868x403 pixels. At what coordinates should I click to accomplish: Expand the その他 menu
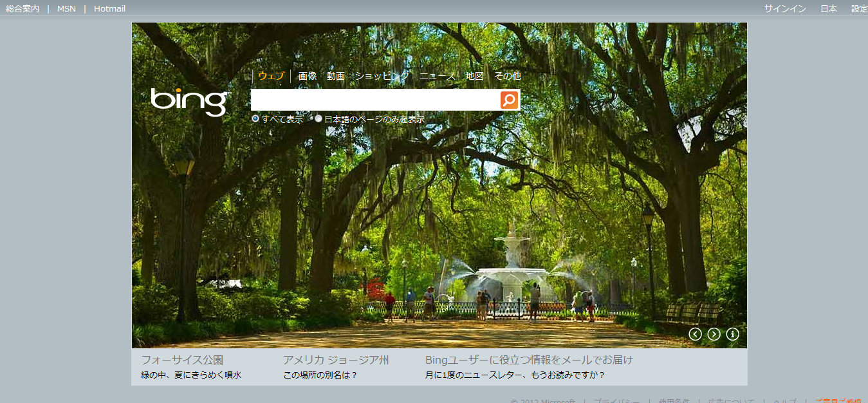click(x=507, y=76)
